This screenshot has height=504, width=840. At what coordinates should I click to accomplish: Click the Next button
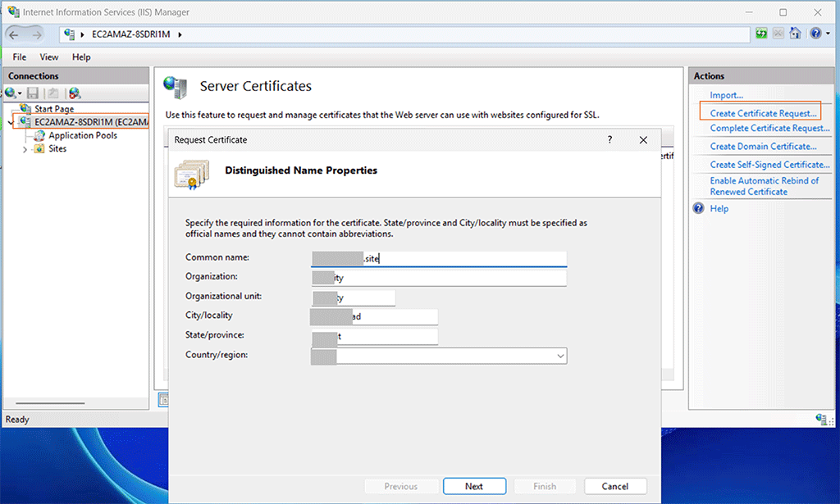point(474,486)
